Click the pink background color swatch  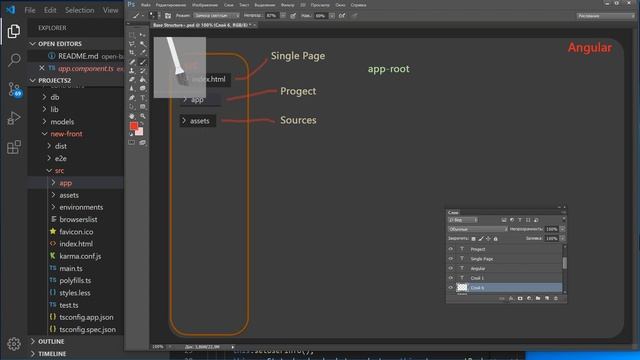(140, 132)
